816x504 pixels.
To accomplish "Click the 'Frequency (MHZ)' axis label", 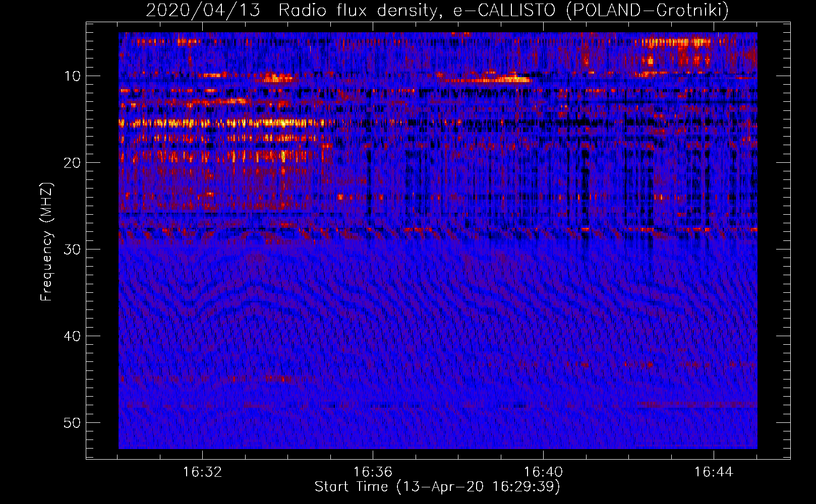I will (x=46, y=242).
